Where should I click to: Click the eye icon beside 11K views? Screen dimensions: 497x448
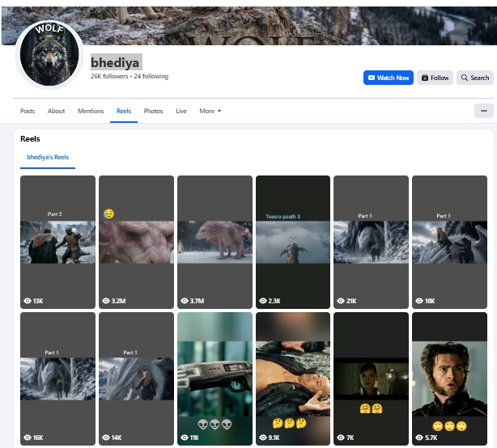pyautogui.click(x=185, y=437)
